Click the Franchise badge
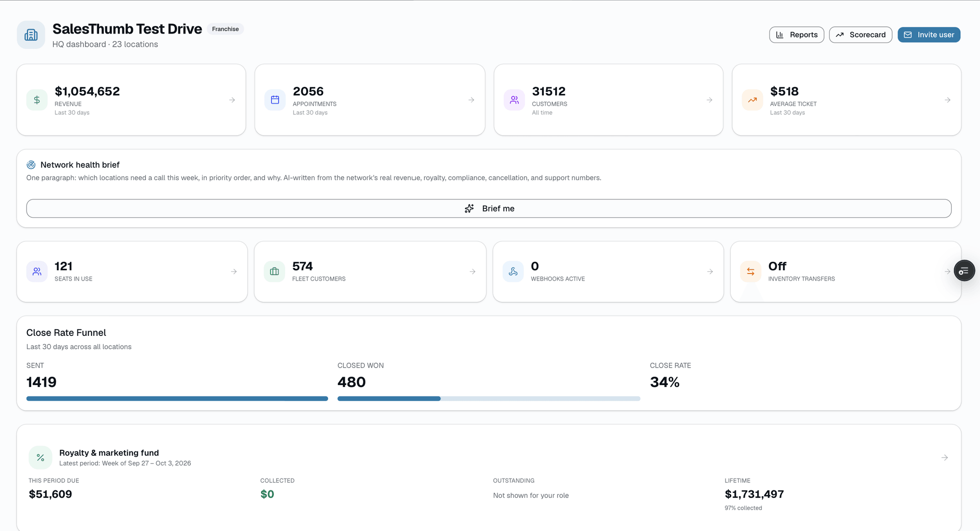 tap(225, 29)
